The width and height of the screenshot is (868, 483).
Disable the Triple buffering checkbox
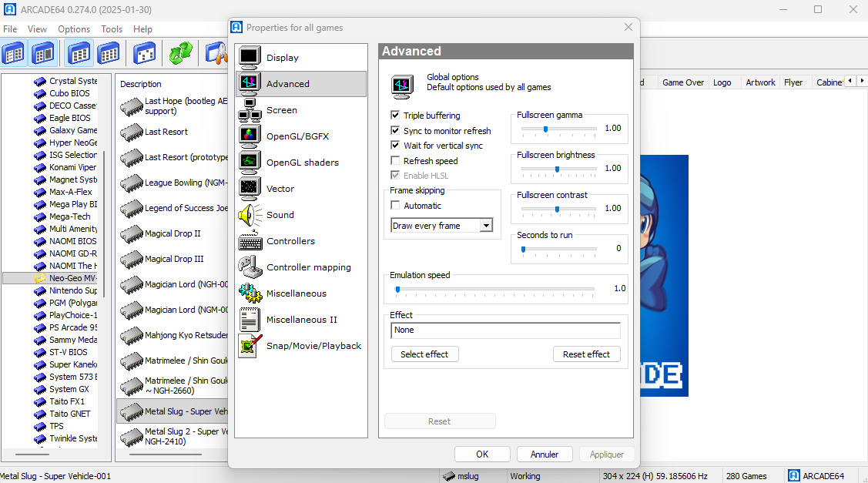click(x=395, y=116)
